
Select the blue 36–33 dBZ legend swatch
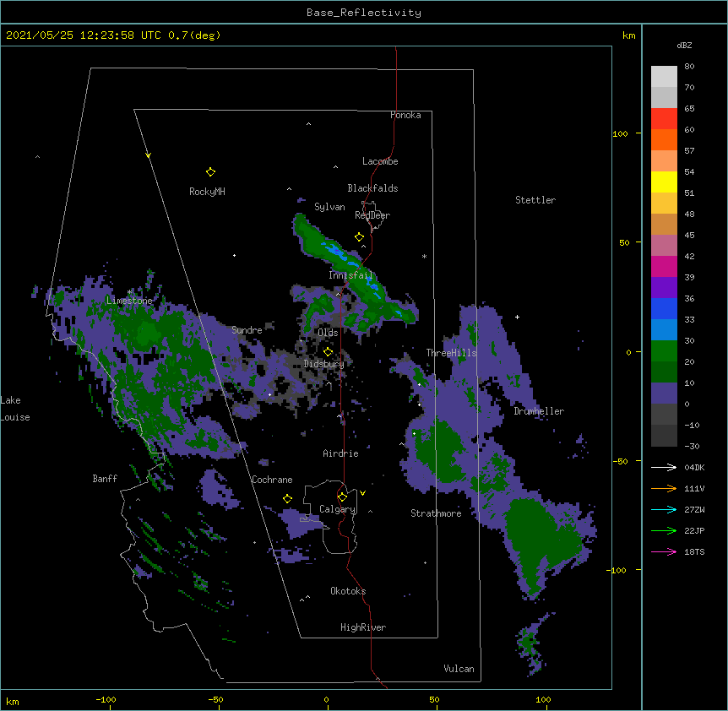(x=664, y=308)
